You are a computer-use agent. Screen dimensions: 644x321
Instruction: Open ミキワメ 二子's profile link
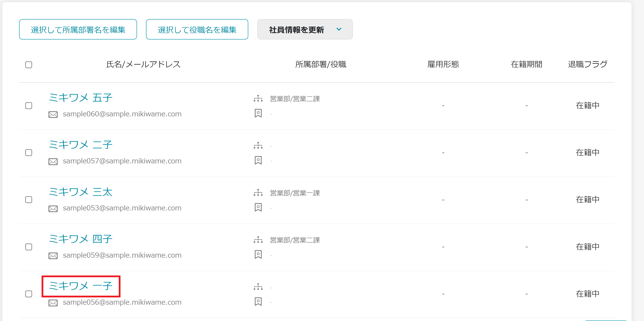[x=81, y=145]
